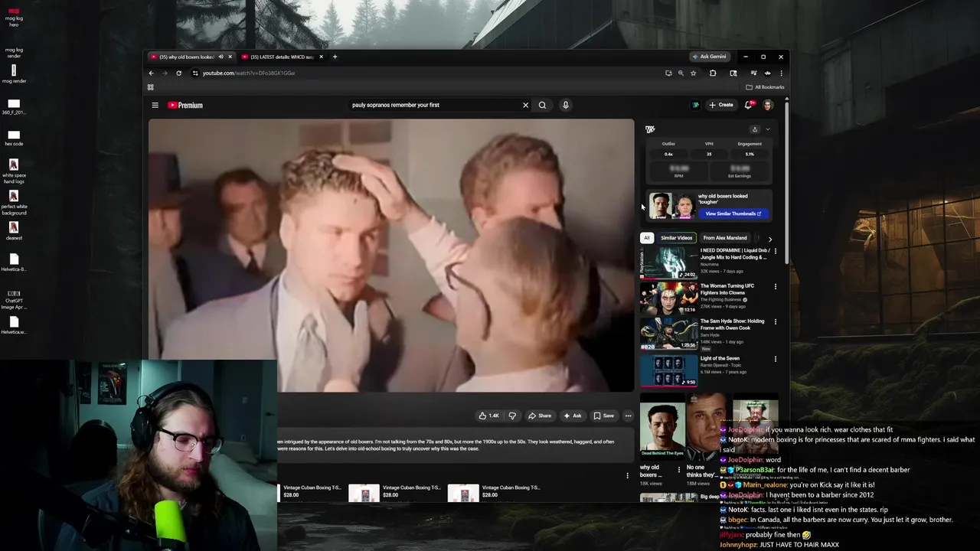
Task: Click the video description text
Action: point(446,445)
